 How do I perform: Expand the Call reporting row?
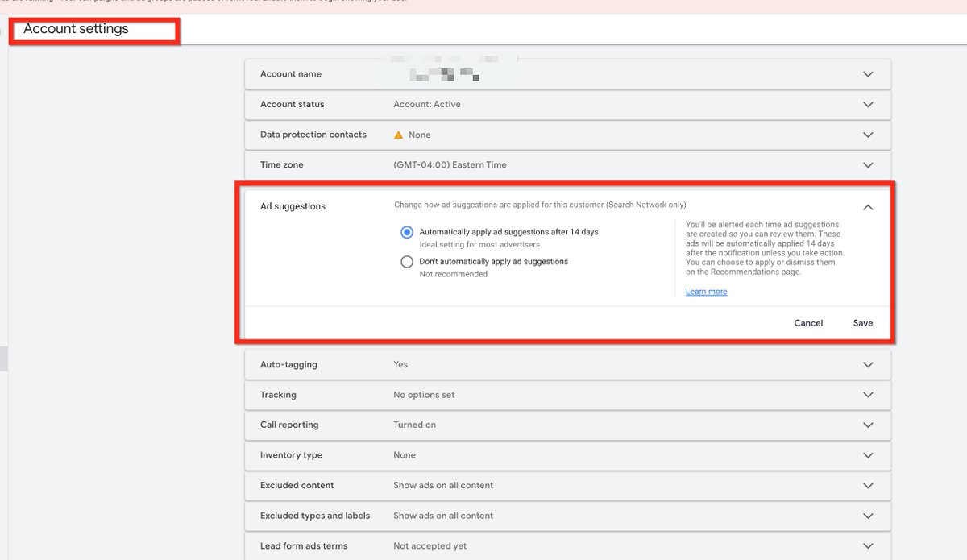pos(868,425)
